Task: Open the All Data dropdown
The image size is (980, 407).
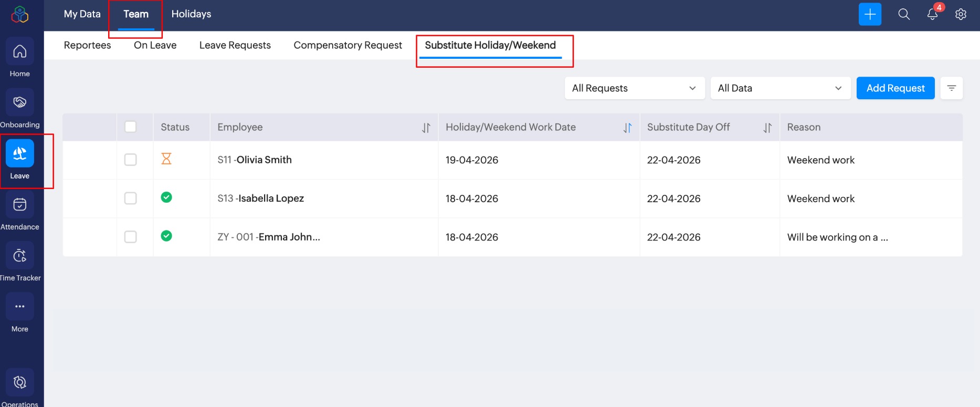Action: coord(779,88)
